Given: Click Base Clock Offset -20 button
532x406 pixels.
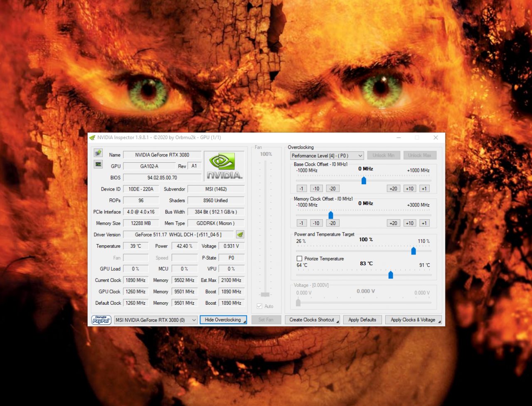Looking at the screenshot, I should point(332,188).
